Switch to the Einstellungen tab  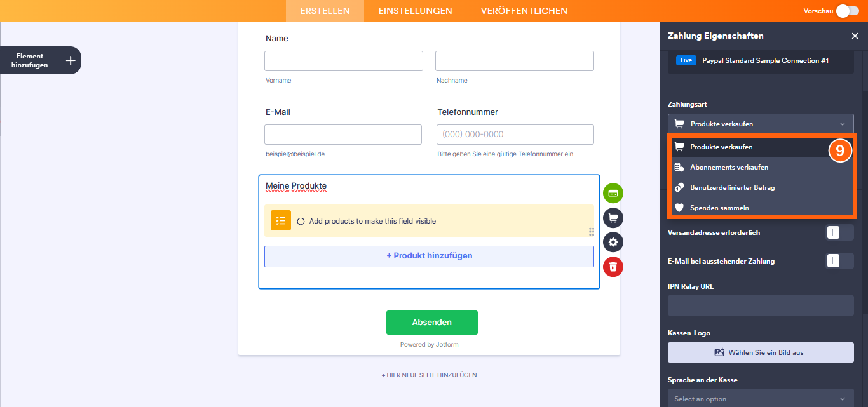pyautogui.click(x=415, y=11)
